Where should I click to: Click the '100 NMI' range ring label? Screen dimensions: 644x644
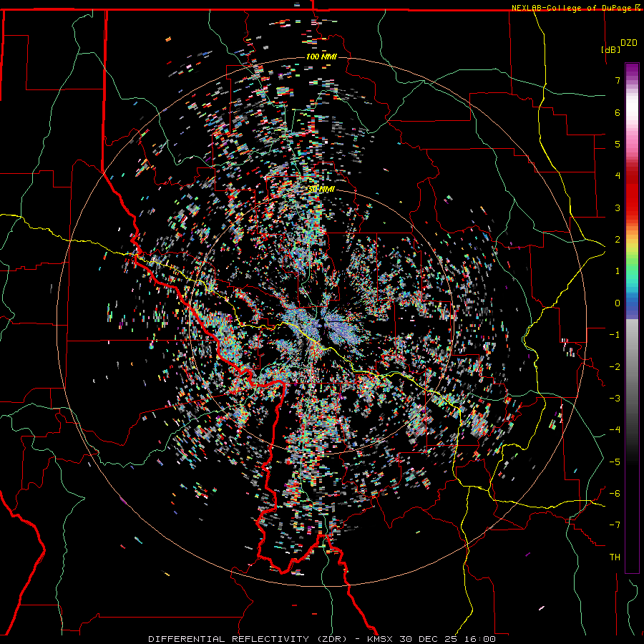pos(321,57)
